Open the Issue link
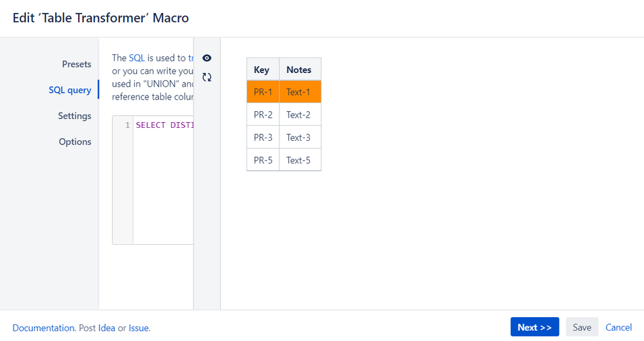The image size is (644, 341). [x=138, y=328]
